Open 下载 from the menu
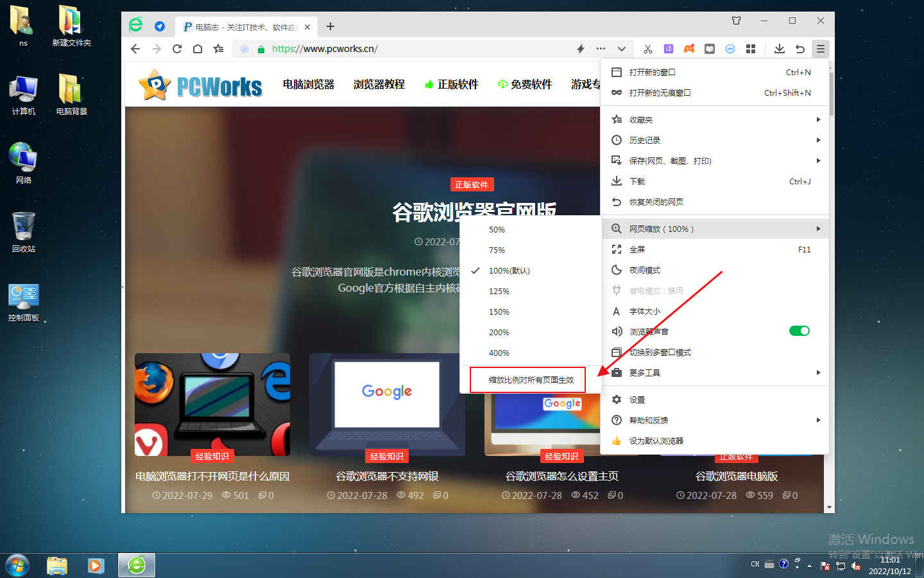This screenshot has width=924, height=578. [x=715, y=181]
